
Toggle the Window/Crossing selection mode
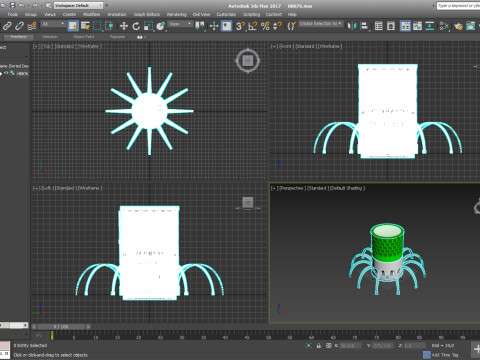109,26
